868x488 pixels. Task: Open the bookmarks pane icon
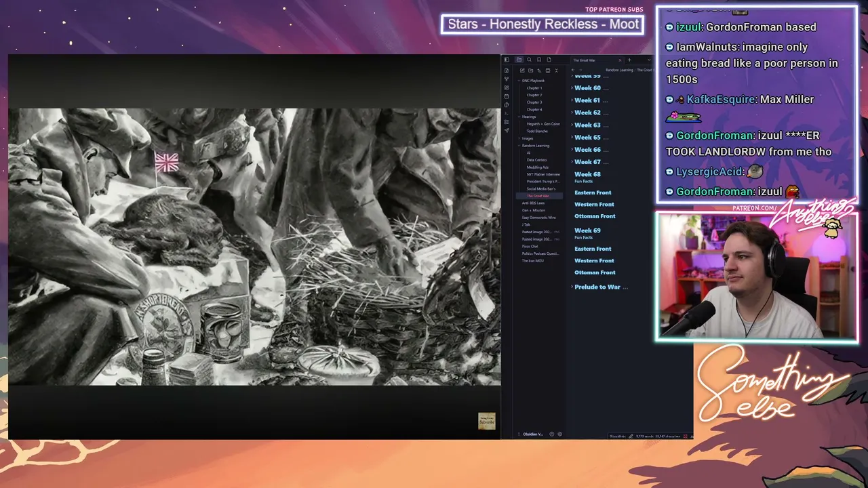coord(539,60)
